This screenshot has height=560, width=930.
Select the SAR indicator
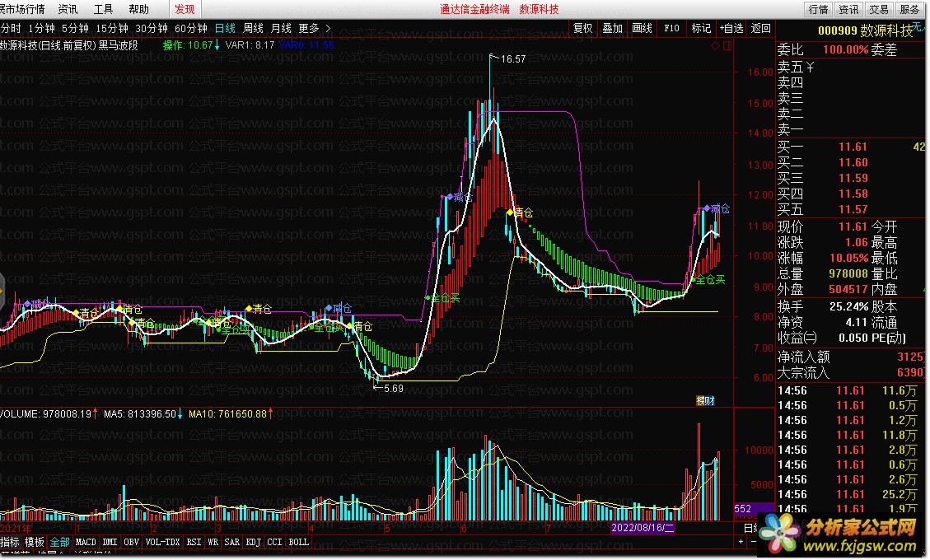pyautogui.click(x=232, y=542)
